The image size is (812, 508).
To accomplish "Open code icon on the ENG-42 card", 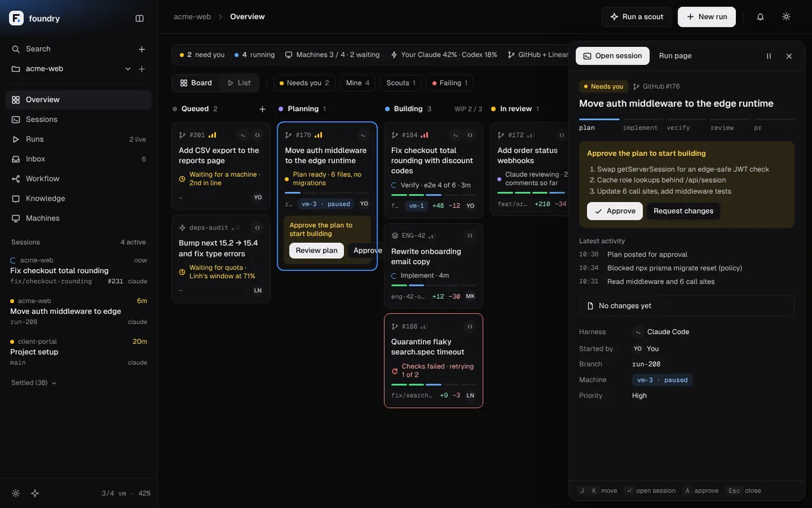I will (x=469, y=236).
